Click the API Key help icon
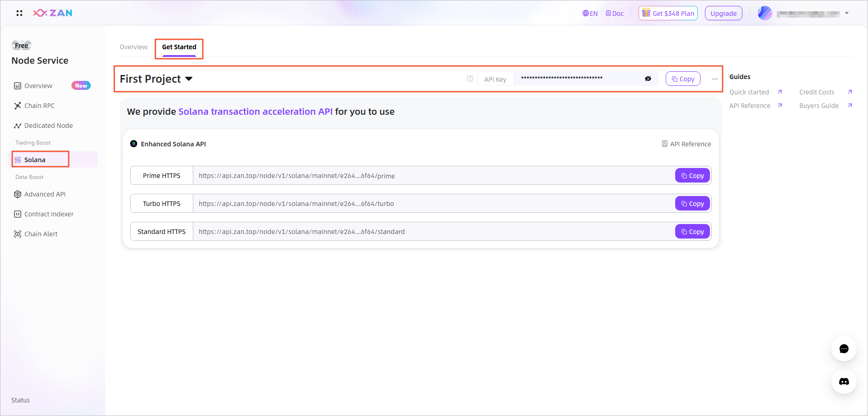 (470, 79)
